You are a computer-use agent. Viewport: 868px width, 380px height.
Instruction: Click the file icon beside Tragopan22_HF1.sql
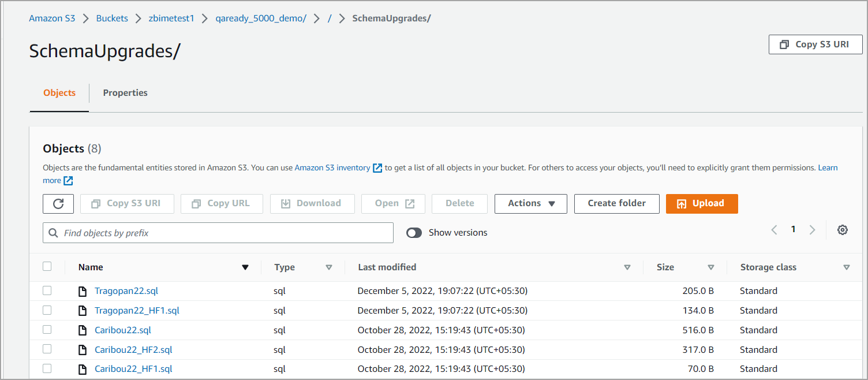(x=83, y=311)
